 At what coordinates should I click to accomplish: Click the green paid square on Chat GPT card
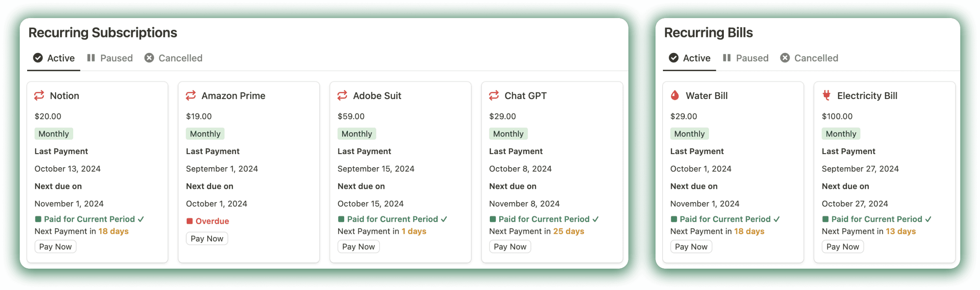coord(493,219)
